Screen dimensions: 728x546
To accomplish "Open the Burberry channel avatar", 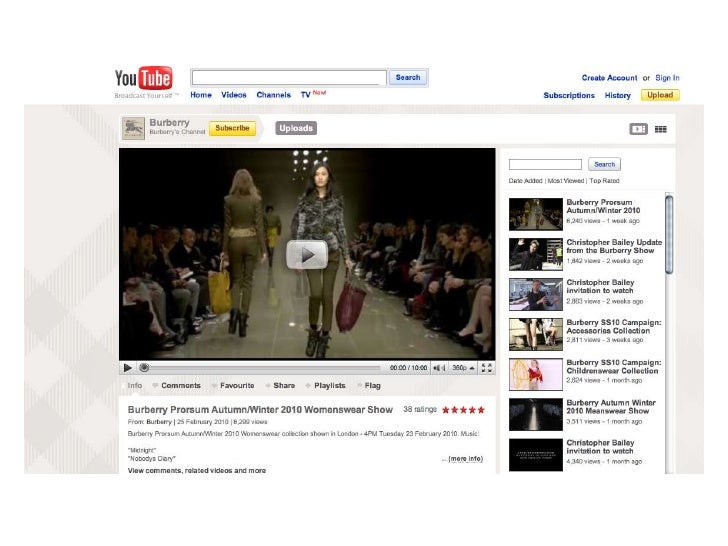I will click(x=133, y=129).
